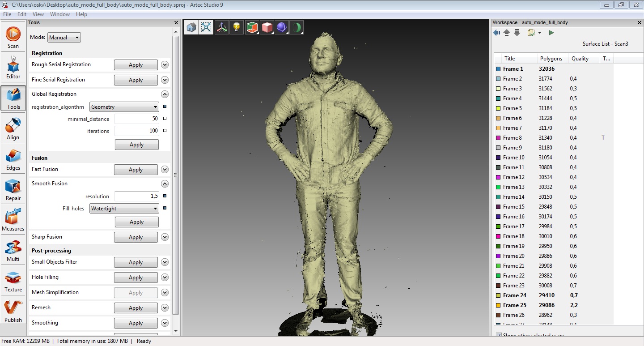Screen dimensions: 644x346
Task: Click the home view icon
Action: click(x=191, y=28)
